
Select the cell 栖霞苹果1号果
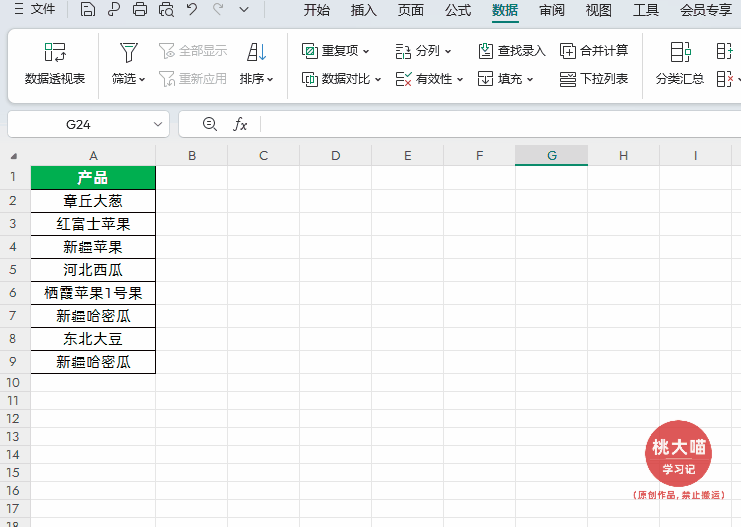[x=93, y=293]
